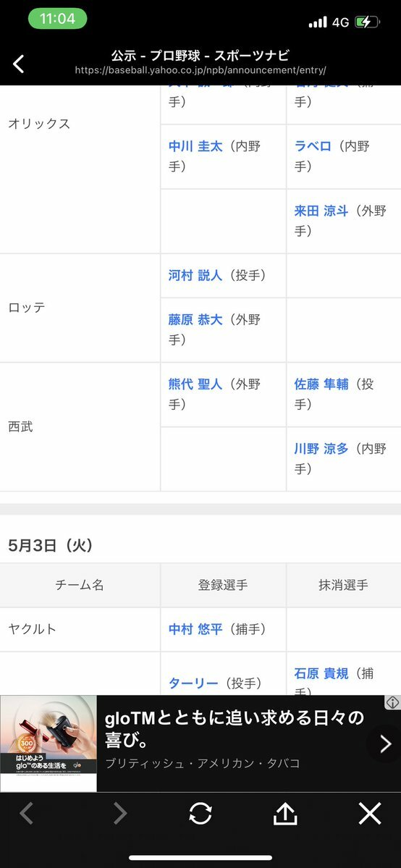Open the share sheet icon
This screenshot has height=868, width=401.
[285, 813]
